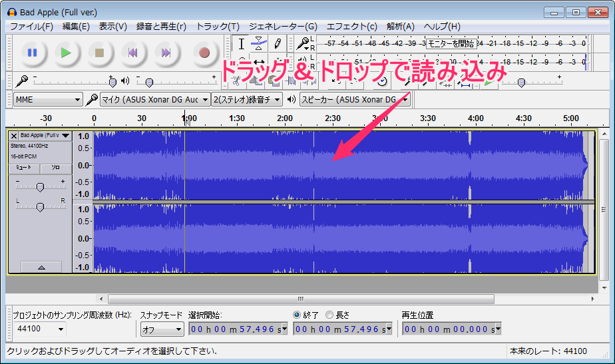Open the 2(ステレオ) recording channels dropdown
Viewport: 615px width, 364px height.
[247, 100]
